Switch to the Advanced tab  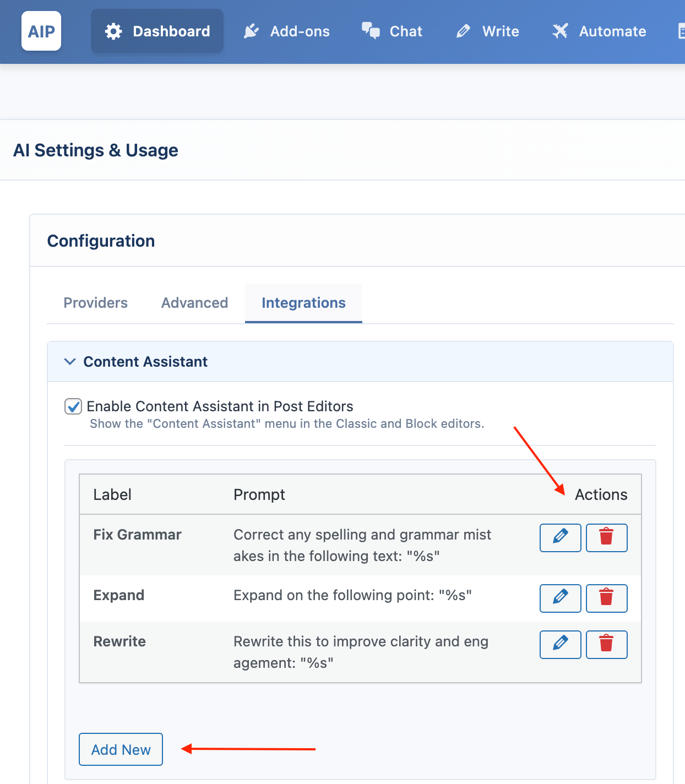click(x=194, y=303)
